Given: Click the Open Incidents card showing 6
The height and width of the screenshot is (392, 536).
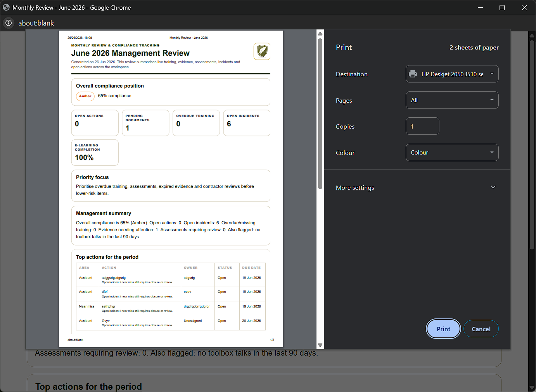Looking at the screenshot, I should pos(247,123).
